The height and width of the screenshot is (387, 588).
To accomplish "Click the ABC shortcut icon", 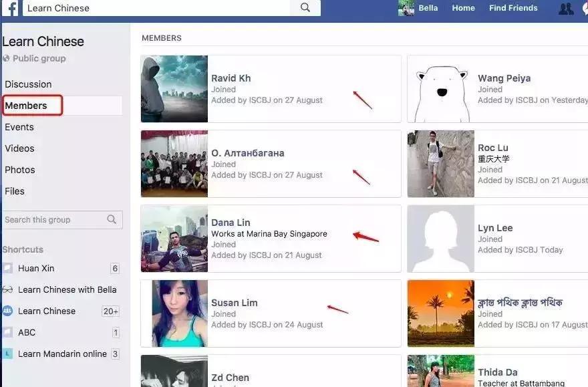I will pyautogui.click(x=8, y=332).
